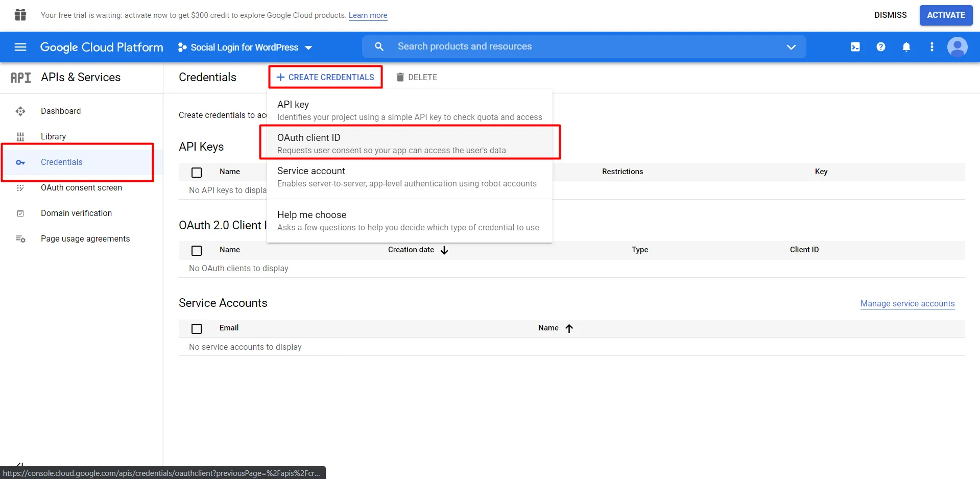
Task: Click the Email column header
Action: click(x=229, y=328)
